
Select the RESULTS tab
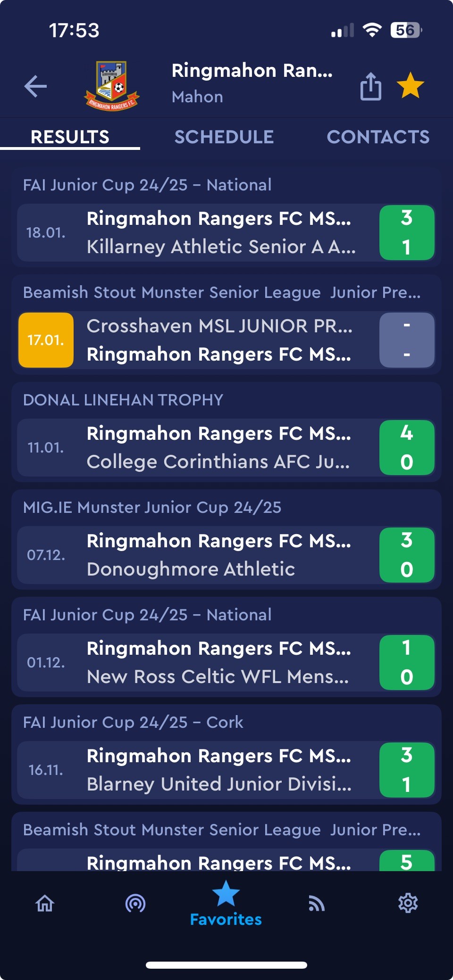coord(70,137)
